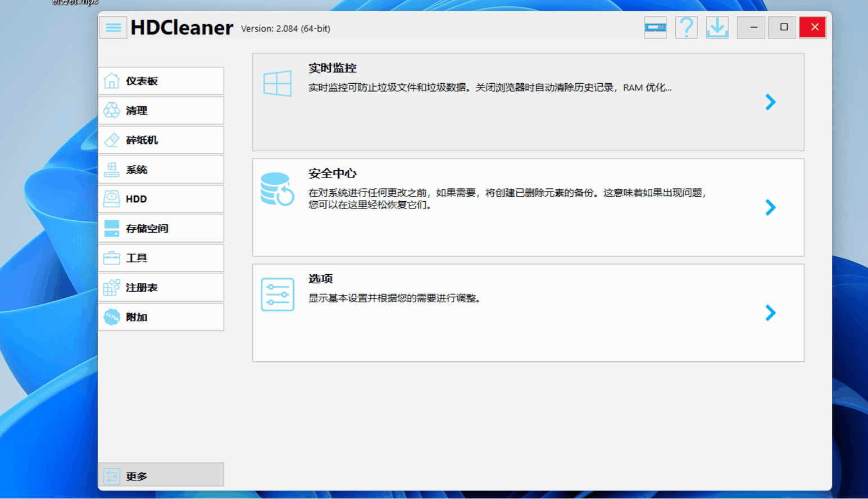Click the sliders icon next to 选项
The width and height of the screenshot is (868, 499).
click(x=277, y=294)
